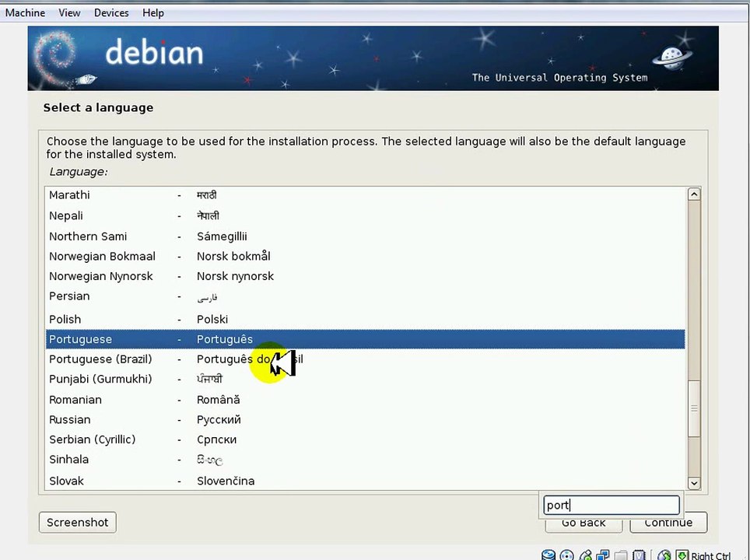Select Marathi in the language list
This screenshot has width=750, height=560.
point(366,194)
